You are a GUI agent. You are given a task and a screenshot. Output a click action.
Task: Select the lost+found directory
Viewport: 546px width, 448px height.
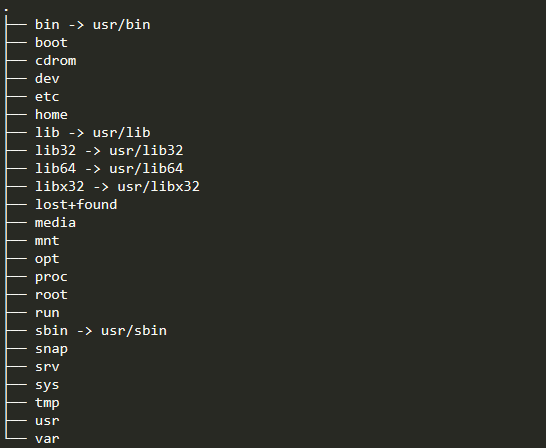[x=76, y=204]
